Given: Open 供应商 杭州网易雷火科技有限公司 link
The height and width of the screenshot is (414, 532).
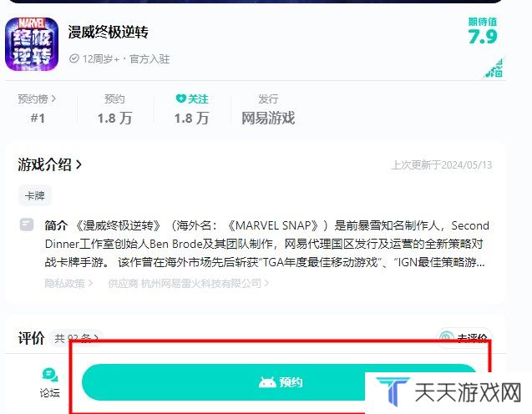Looking at the screenshot, I should point(188,283).
